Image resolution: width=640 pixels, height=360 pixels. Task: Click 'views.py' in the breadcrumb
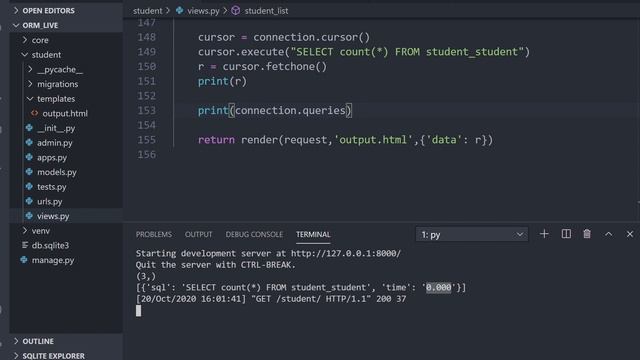pyautogui.click(x=203, y=11)
